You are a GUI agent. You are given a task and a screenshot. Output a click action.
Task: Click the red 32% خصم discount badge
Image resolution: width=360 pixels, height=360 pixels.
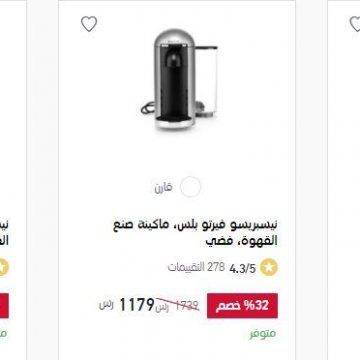[242, 306]
